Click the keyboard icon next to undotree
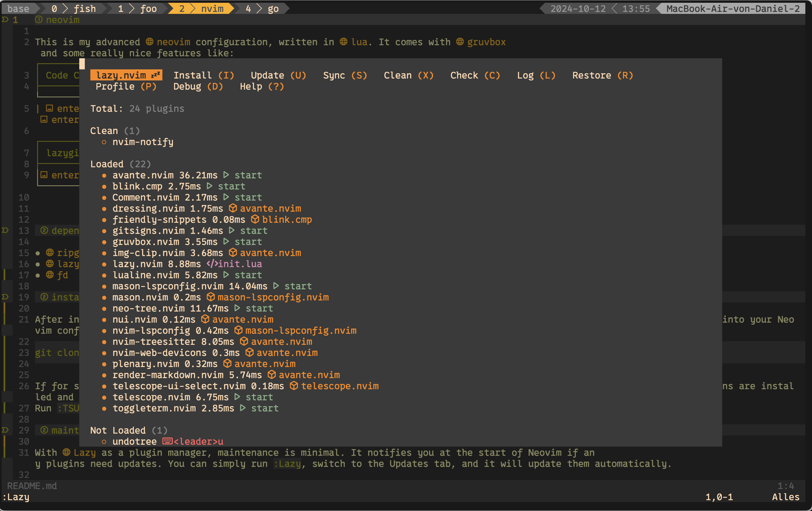The image size is (812, 511). click(x=167, y=441)
